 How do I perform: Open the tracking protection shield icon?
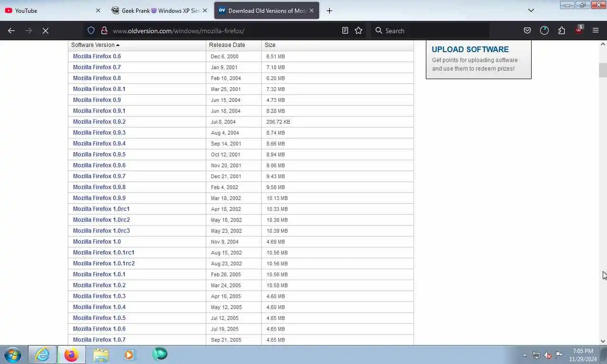point(91,30)
